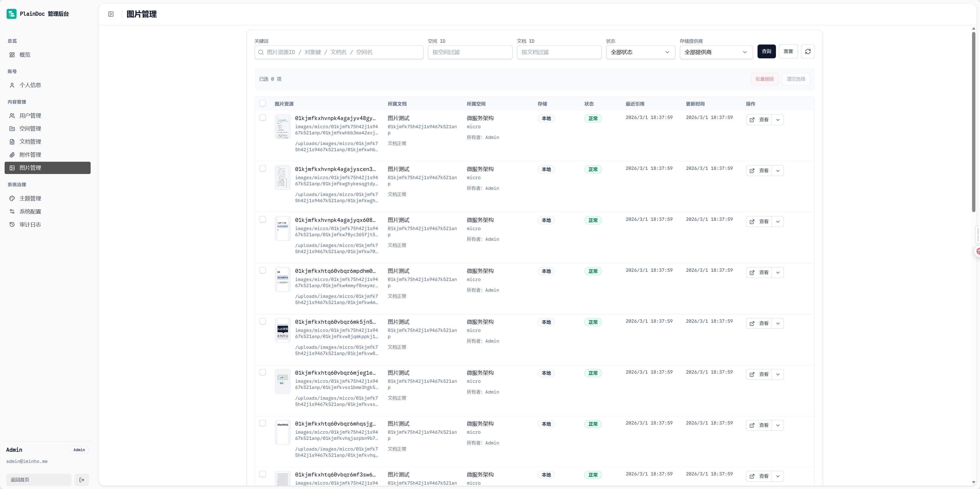Focus the 关键词 keyword search field
The height and width of the screenshot is (489, 980).
coord(339,52)
